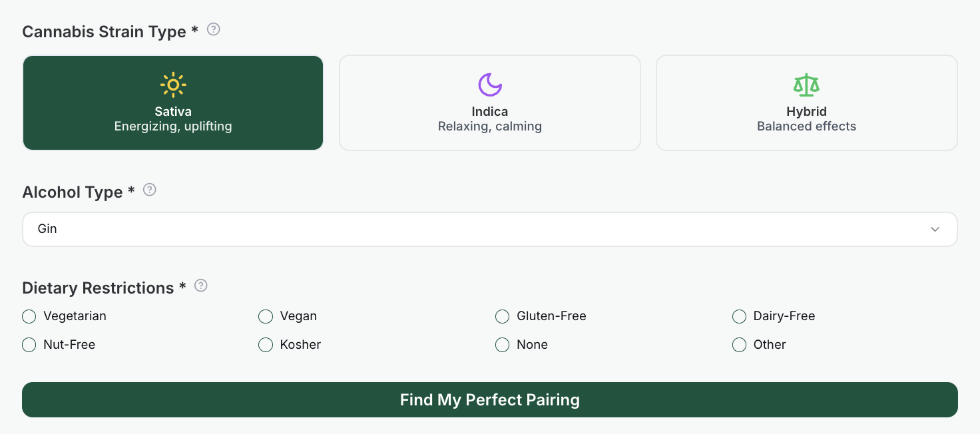Screen dimensions: 980x434
Task: Select None for dietary restrictions
Action: pyautogui.click(x=503, y=345)
